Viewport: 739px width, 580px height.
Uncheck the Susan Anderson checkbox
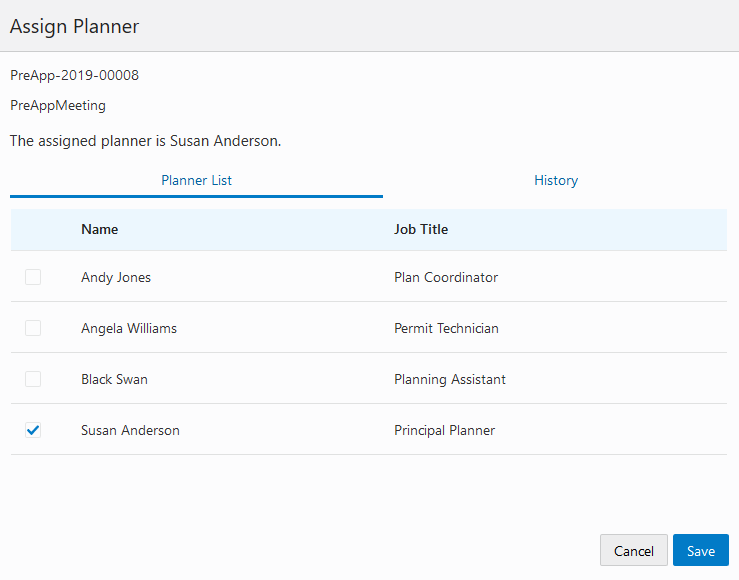[33, 430]
